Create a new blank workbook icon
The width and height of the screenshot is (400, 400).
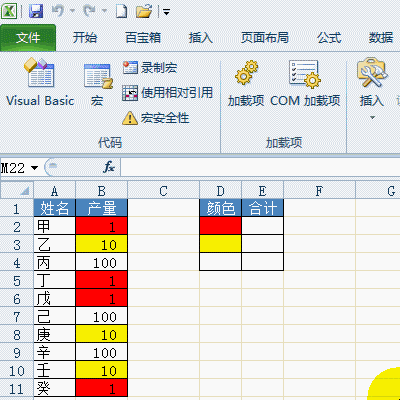pyautogui.click(x=121, y=11)
